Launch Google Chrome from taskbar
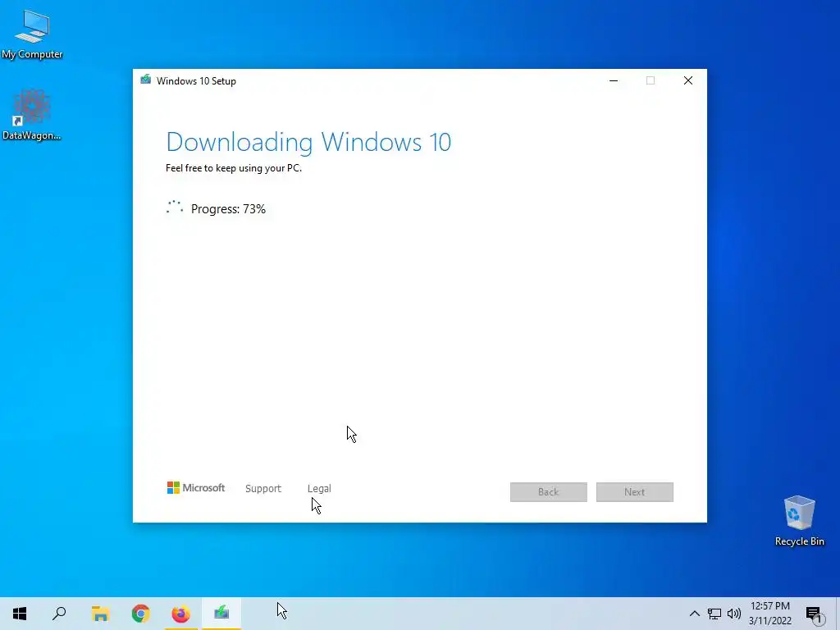Image resolution: width=840 pixels, height=630 pixels. 140,614
